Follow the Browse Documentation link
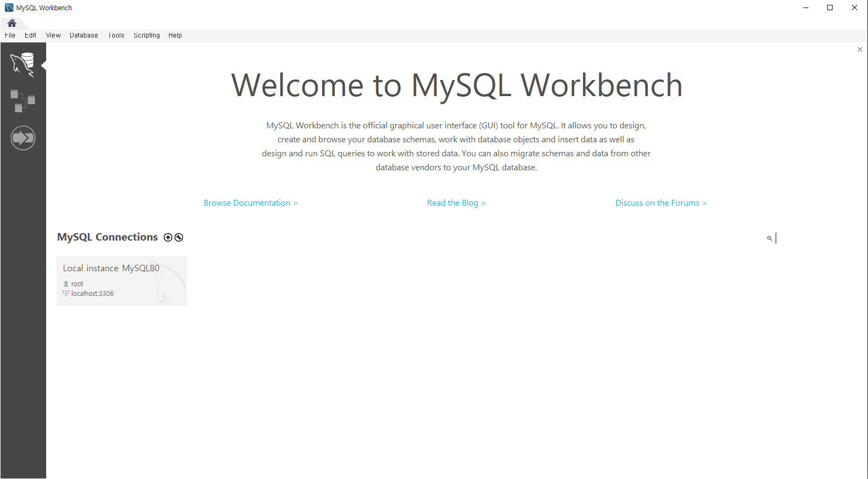868x479 pixels. coord(250,203)
